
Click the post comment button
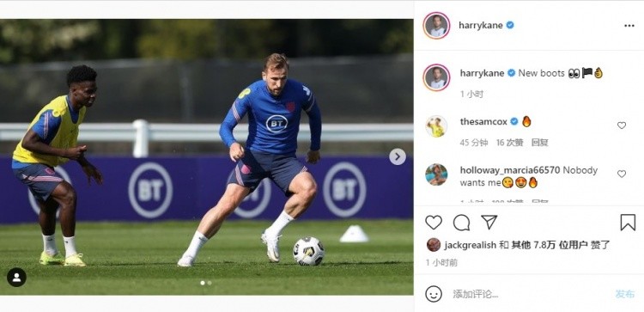pyautogui.click(x=625, y=294)
